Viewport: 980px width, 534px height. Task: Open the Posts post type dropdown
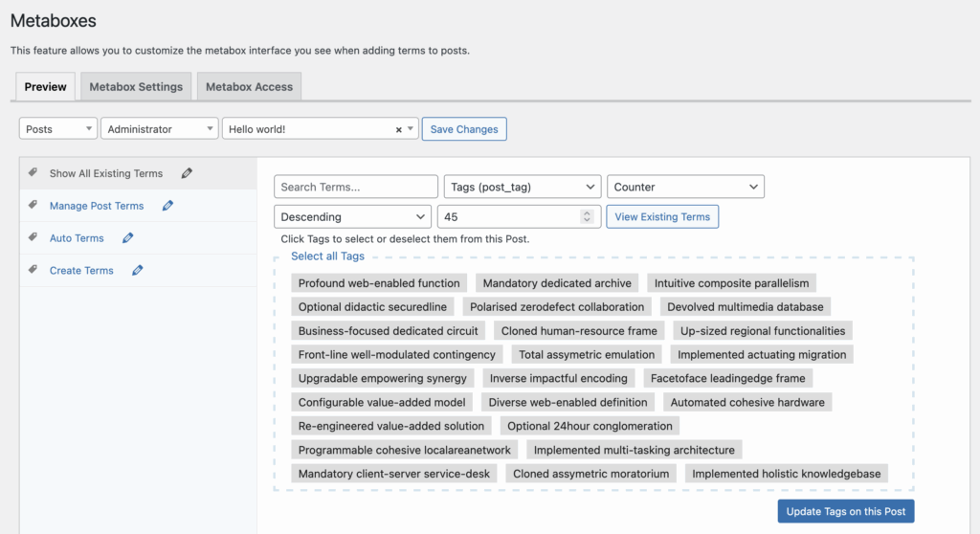point(58,129)
